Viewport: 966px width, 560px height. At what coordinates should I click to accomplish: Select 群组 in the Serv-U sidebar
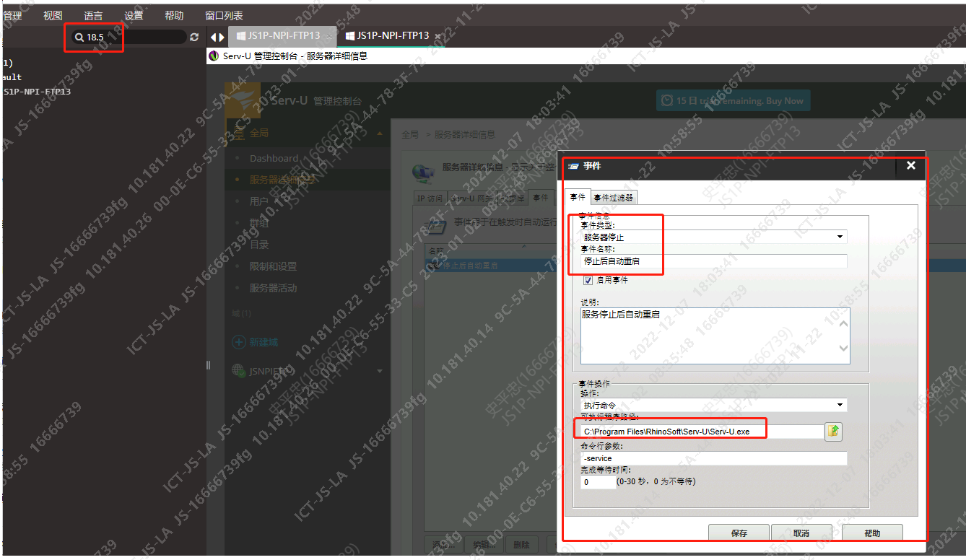point(259,223)
